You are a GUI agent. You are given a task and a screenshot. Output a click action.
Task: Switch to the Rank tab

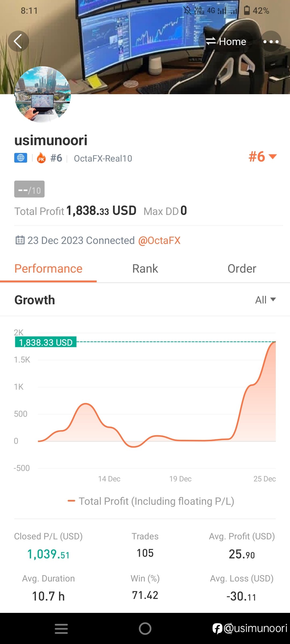click(x=145, y=269)
